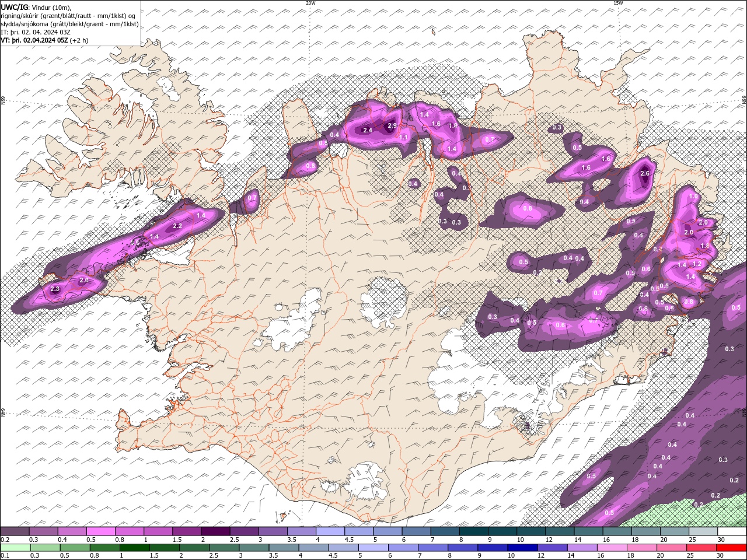Viewport: 747px width, 560px height.
Task: Click the pale green bottom-row swatch labeled 0.1
Action: coord(15,548)
